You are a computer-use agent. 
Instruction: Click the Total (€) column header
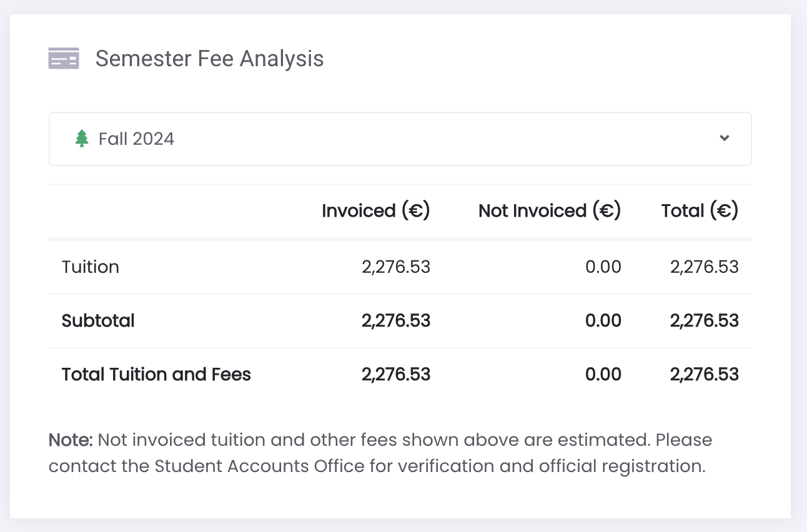tap(700, 211)
